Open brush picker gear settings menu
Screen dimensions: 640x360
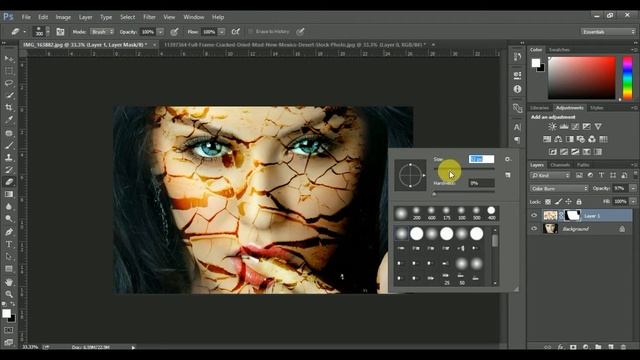[x=507, y=159]
